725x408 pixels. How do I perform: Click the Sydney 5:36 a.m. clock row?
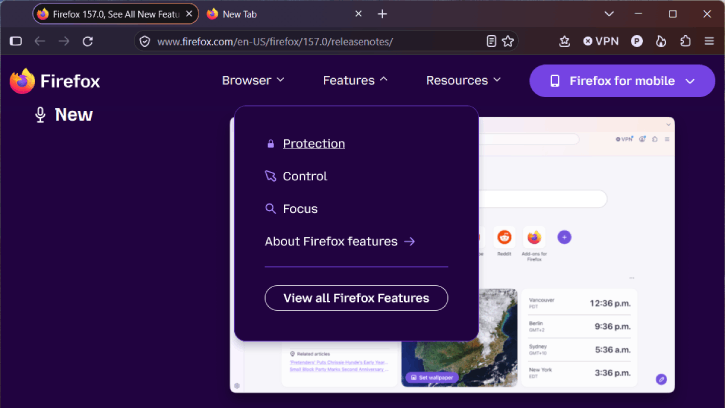point(579,350)
